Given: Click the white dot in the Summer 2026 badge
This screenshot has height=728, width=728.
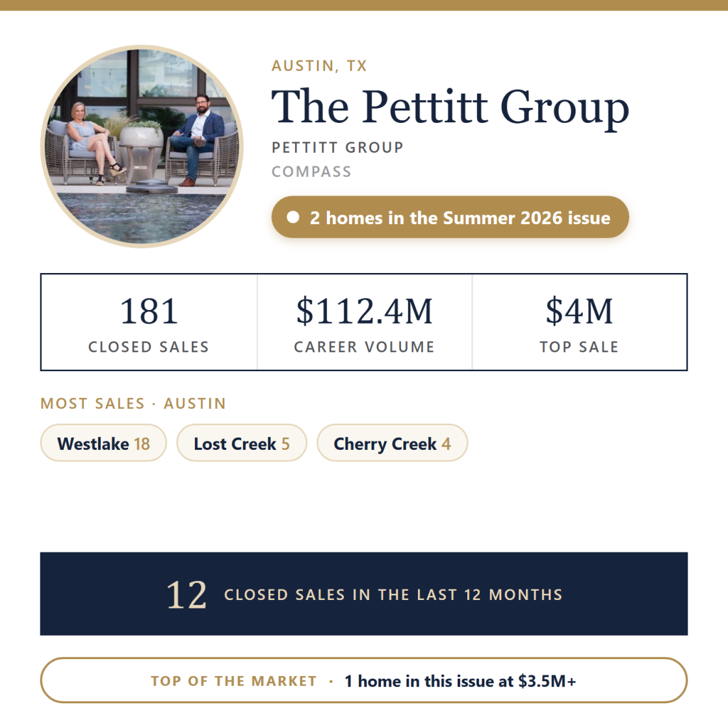Looking at the screenshot, I should tap(293, 217).
